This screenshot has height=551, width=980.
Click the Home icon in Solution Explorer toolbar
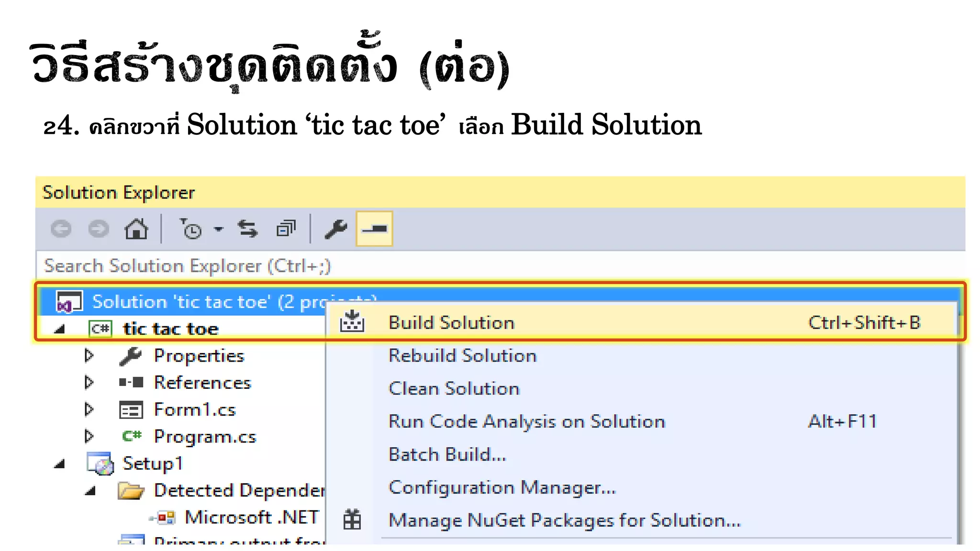(x=136, y=229)
